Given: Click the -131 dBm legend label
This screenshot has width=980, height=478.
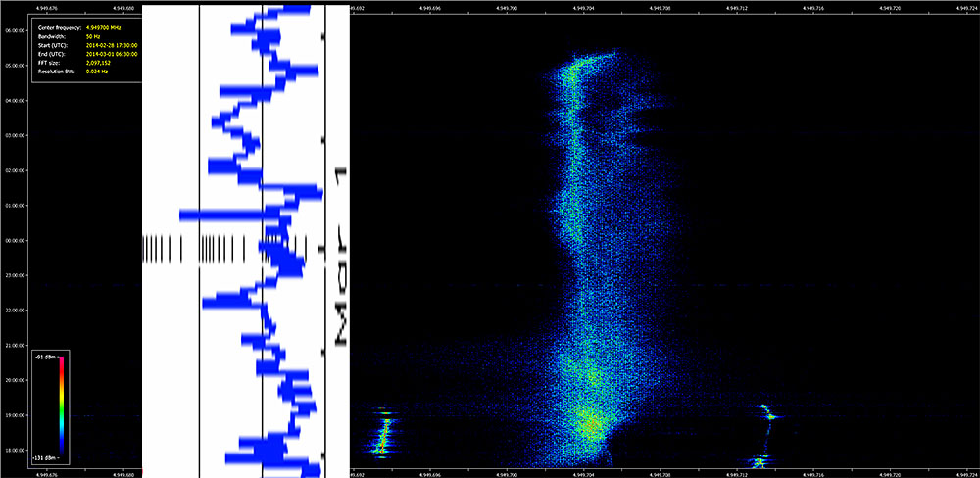Looking at the screenshot, I should pos(46,456).
